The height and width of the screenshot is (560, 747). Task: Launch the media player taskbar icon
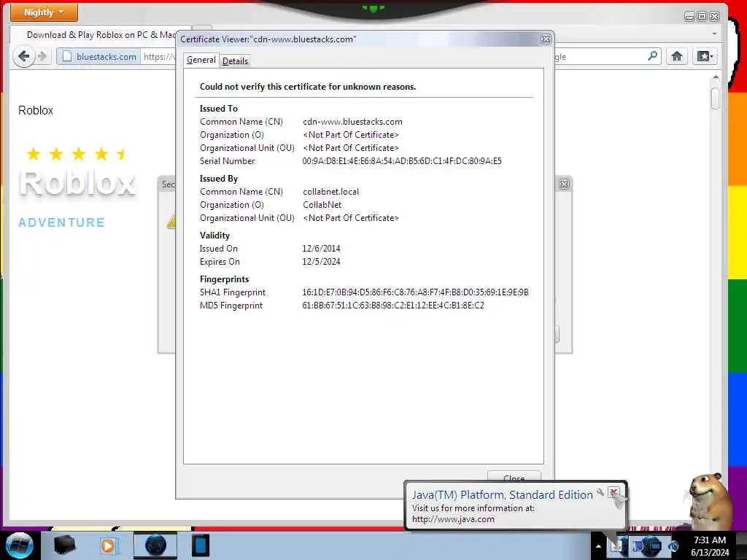coord(108,545)
